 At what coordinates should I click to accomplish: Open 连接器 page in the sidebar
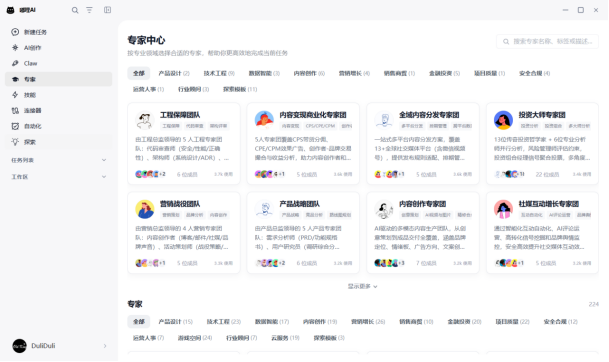click(x=59, y=111)
